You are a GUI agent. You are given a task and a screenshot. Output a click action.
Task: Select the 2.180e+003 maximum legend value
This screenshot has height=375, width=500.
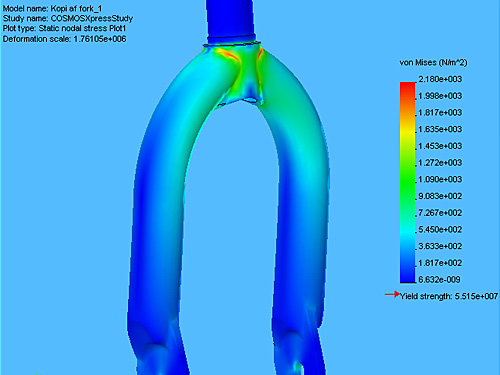[x=440, y=79]
